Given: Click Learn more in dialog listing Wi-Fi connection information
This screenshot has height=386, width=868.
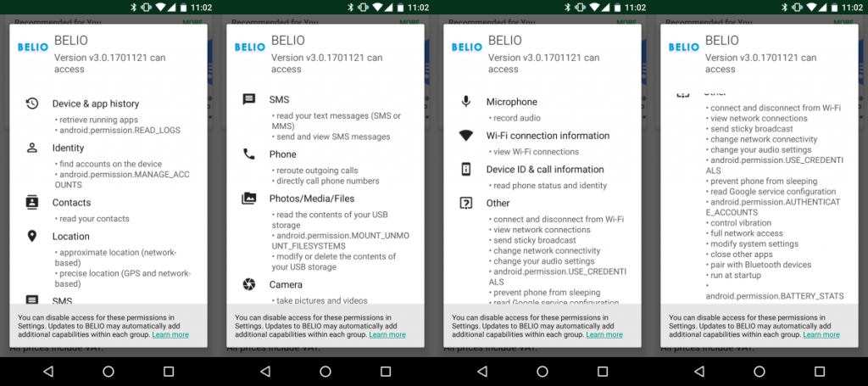Looking at the screenshot, I should click(x=604, y=334).
